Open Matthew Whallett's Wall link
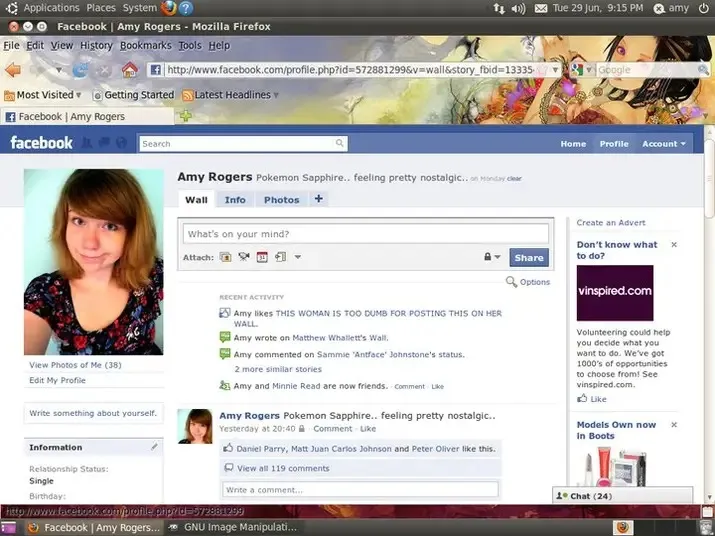Screen dimensions: 715x536 [x=340, y=338]
